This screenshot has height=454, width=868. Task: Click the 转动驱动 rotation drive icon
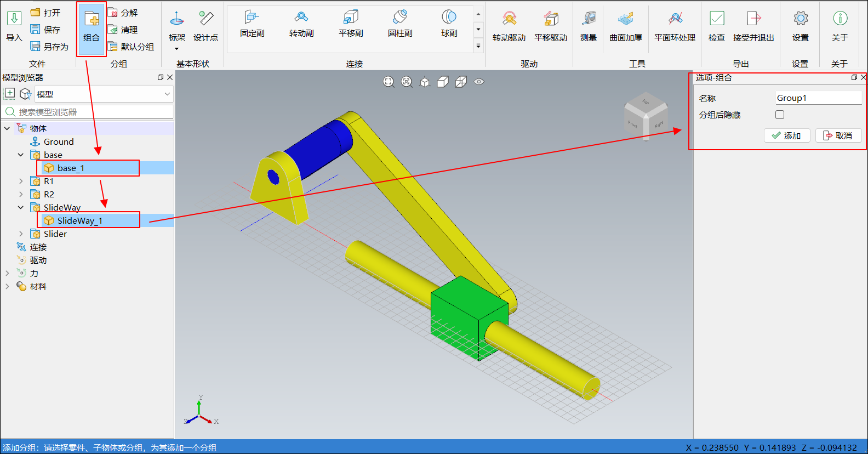tap(509, 27)
